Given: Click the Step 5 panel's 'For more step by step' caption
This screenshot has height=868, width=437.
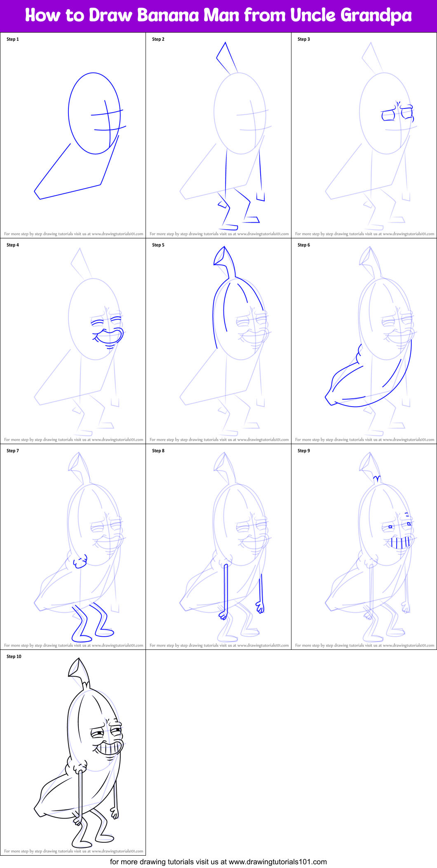Looking at the screenshot, I should (219, 440).
